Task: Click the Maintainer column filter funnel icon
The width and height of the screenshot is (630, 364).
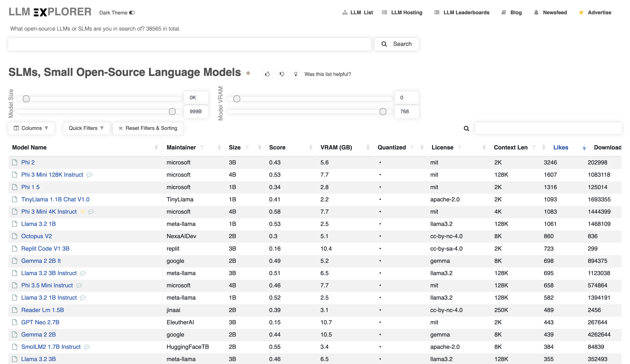Action: coord(202,148)
